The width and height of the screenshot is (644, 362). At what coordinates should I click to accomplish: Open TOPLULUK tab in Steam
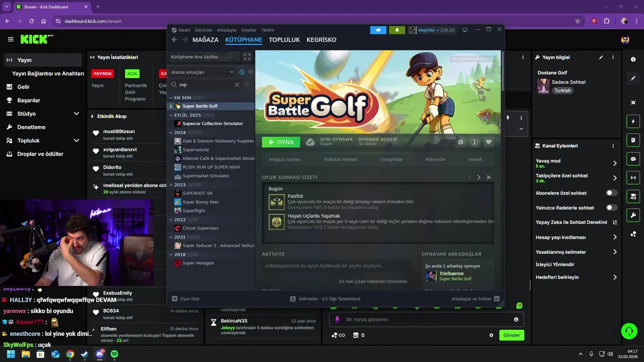click(284, 40)
